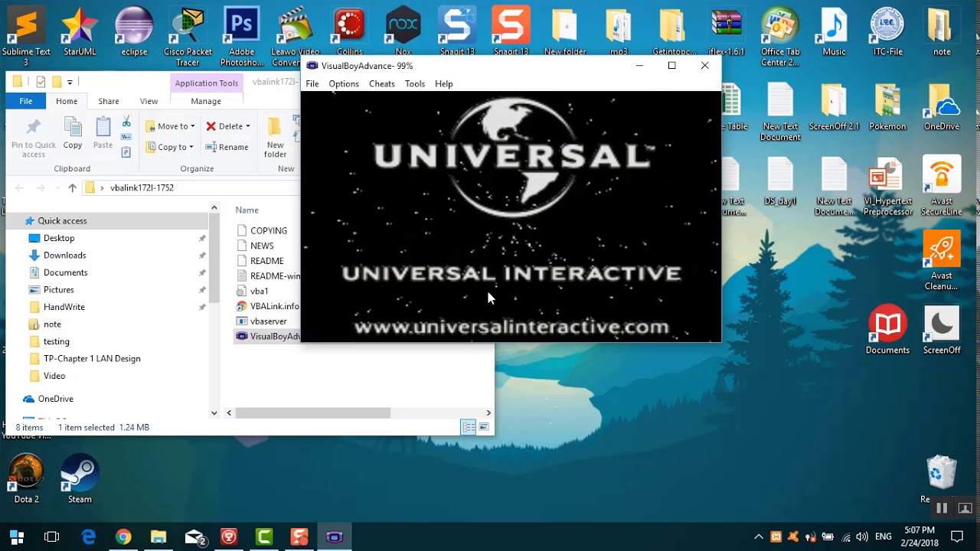Open the Copy to dropdown
Image resolution: width=980 pixels, height=551 pixels.
tap(171, 147)
